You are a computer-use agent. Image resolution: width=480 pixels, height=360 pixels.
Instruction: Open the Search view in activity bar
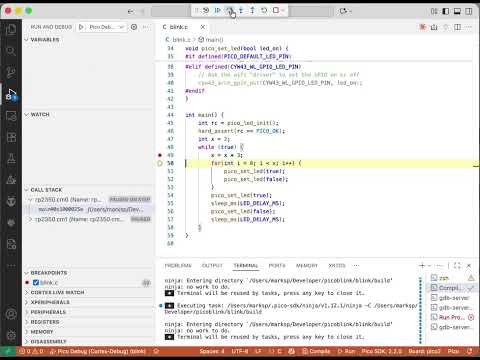[11, 51]
